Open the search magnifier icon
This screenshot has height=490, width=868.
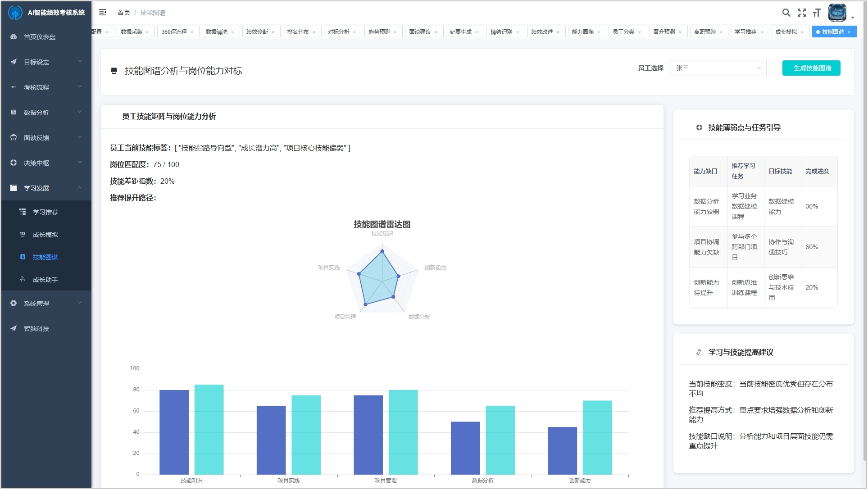(x=786, y=13)
